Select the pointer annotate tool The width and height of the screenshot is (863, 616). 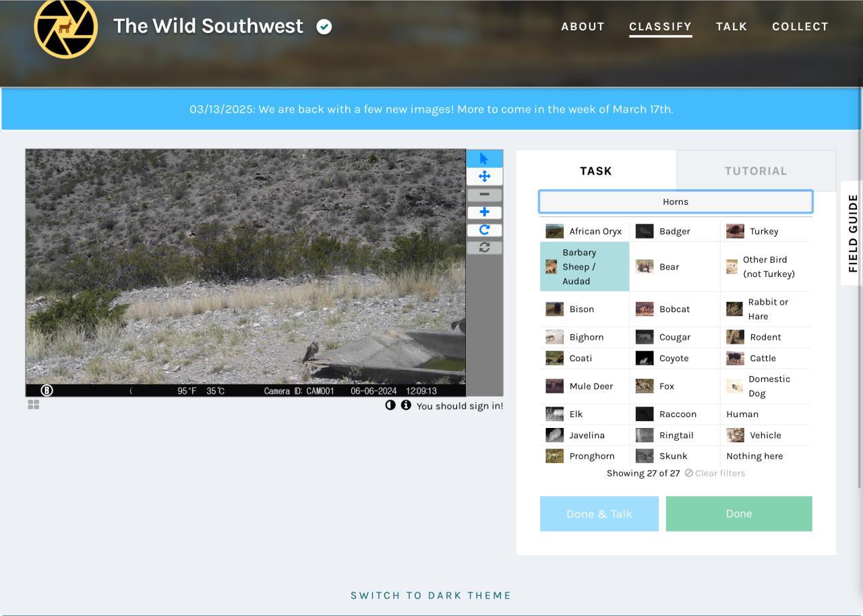pyautogui.click(x=484, y=158)
